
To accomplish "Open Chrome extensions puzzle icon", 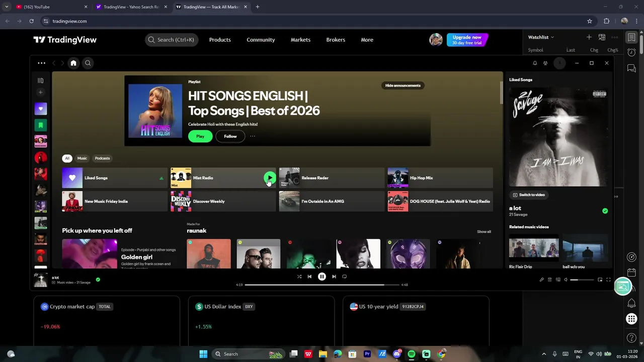I will [x=606, y=21].
